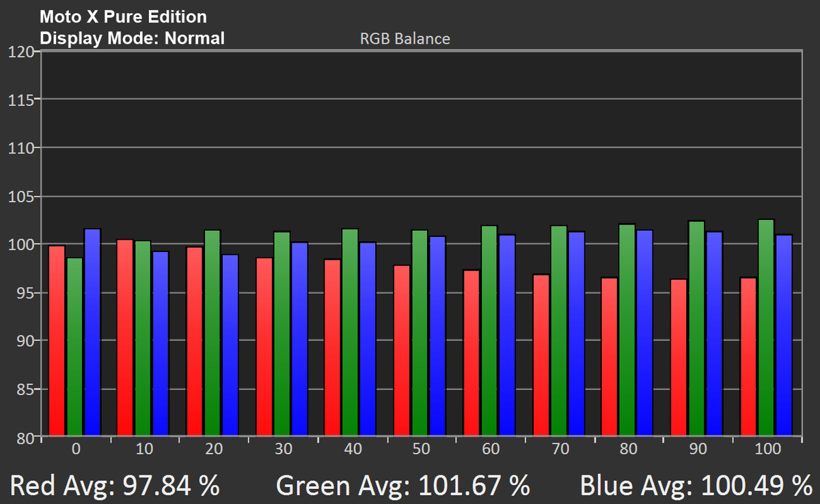
Task: Click the 70 x-axis tick label
Action: pos(559,449)
